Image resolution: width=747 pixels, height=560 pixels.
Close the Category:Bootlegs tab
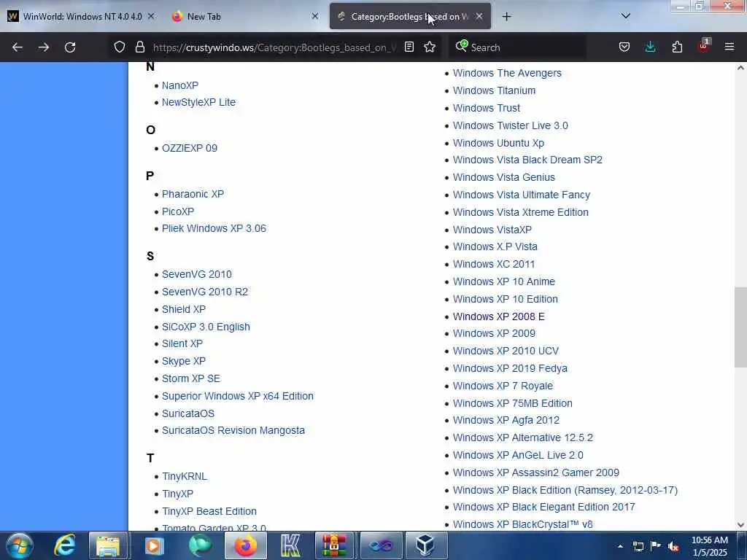click(479, 16)
